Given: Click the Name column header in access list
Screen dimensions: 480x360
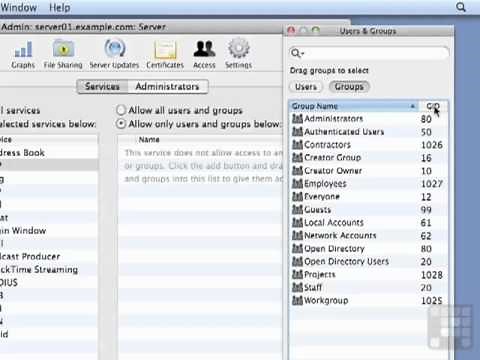Looking at the screenshot, I should click(x=149, y=140).
